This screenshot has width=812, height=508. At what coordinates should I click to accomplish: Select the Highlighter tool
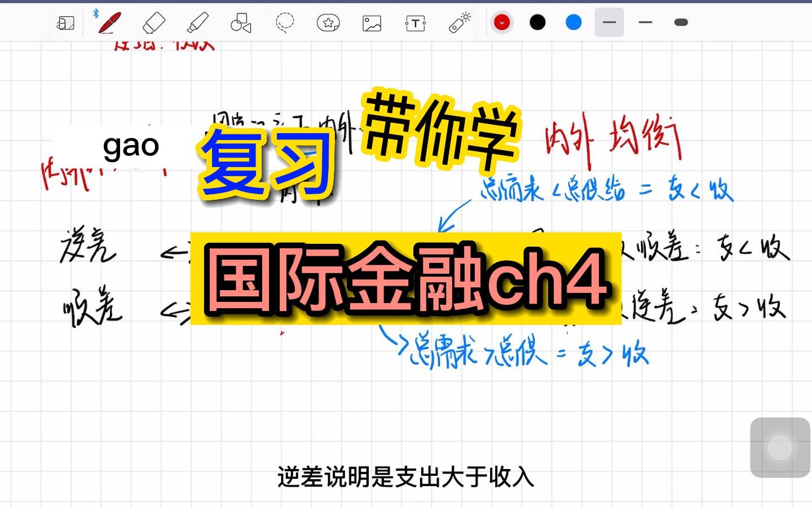tap(197, 23)
